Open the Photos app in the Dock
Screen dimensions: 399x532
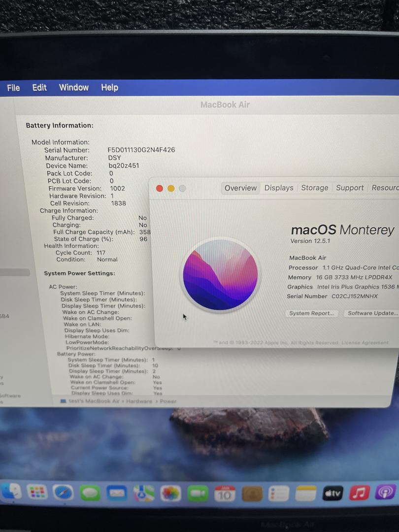[170, 494]
